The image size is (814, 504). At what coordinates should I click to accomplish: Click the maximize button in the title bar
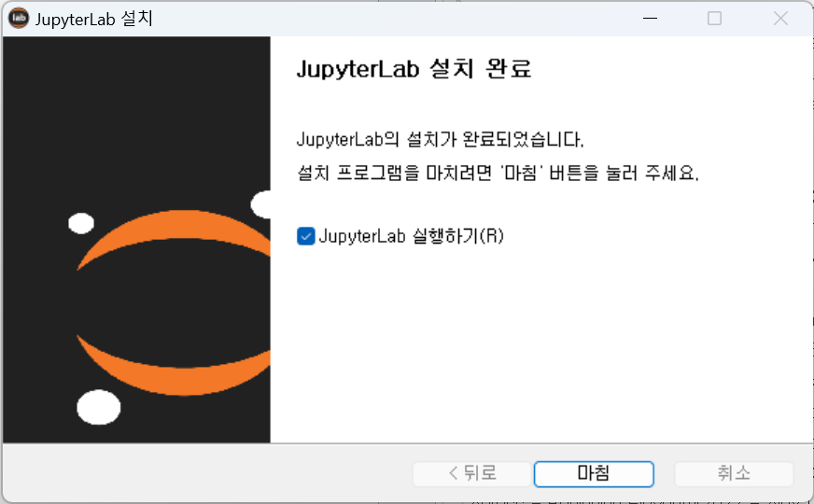pos(714,19)
